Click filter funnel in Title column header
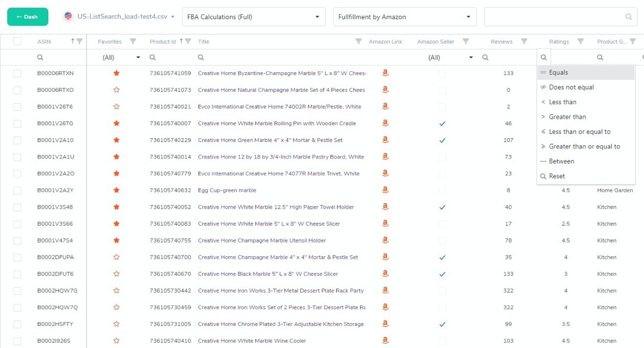This screenshot has height=348, width=644. click(x=358, y=42)
